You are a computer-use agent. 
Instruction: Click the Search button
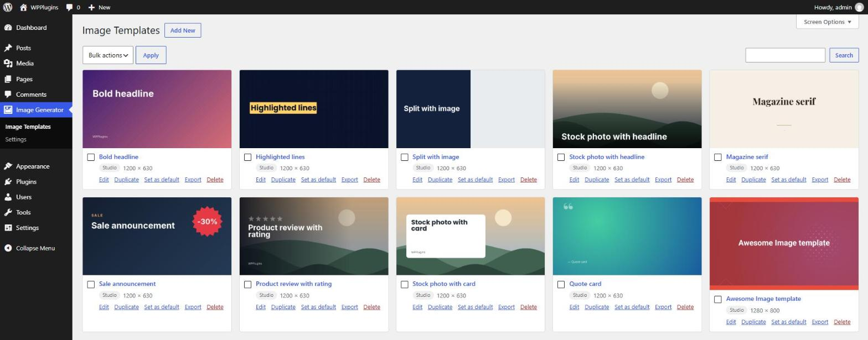(844, 55)
